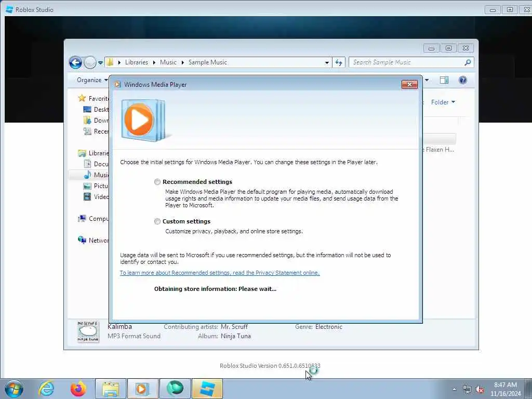Select Network in navigation pane
The image size is (532, 399).
(94, 240)
